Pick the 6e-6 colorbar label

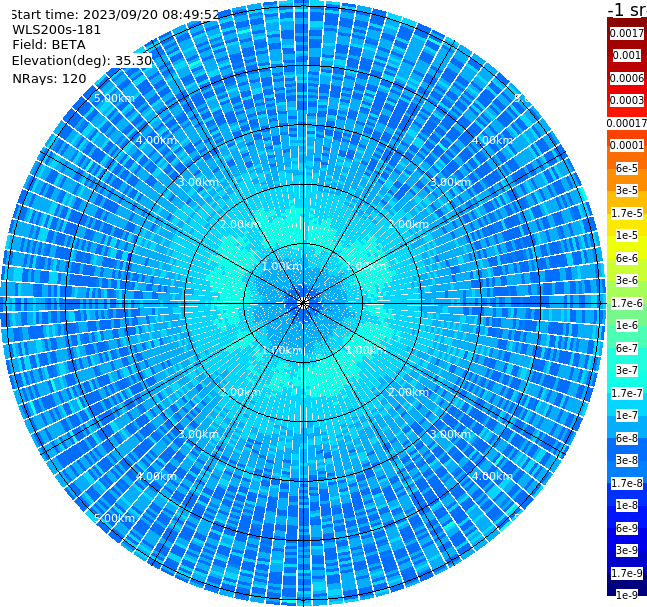click(x=627, y=258)
